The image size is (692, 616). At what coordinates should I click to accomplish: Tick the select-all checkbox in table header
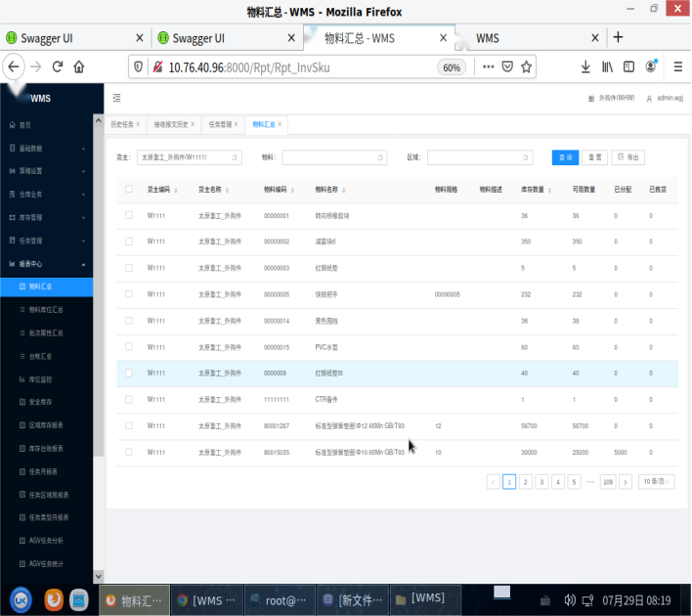[x=128, y=189]
